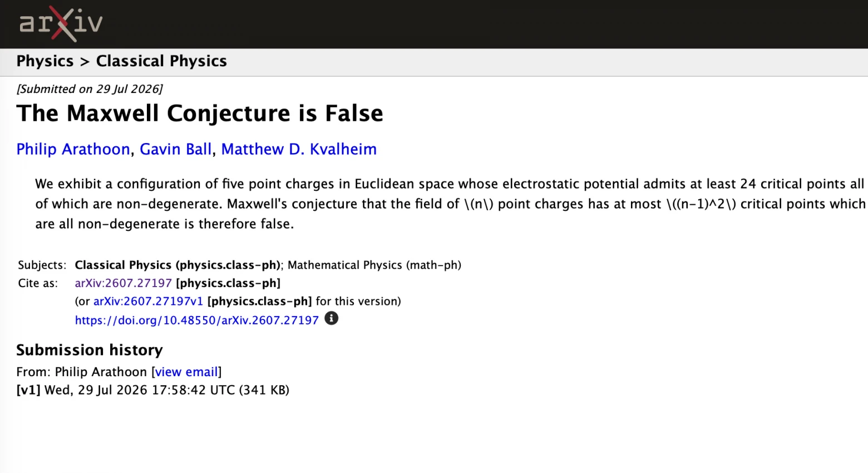Click the (341 KB) file size text
This screenshot has width=868, height=473.
pyautogui.click(x=264, y=390)
